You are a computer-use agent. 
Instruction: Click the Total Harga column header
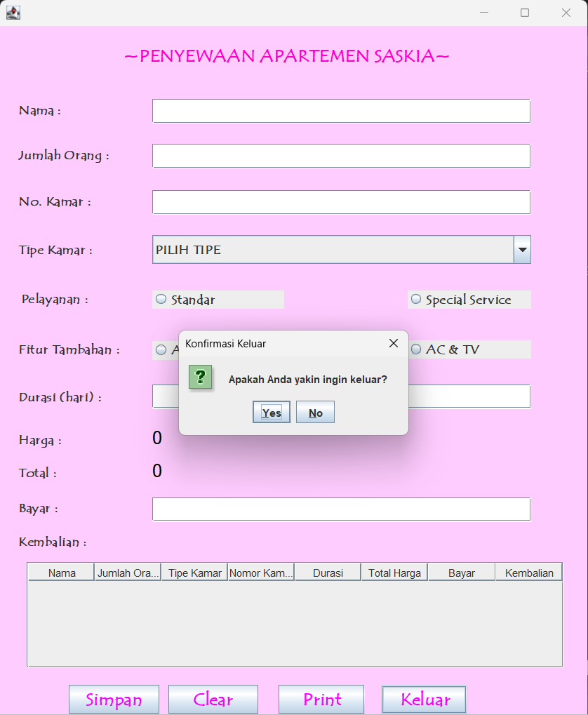coord(394,573)
